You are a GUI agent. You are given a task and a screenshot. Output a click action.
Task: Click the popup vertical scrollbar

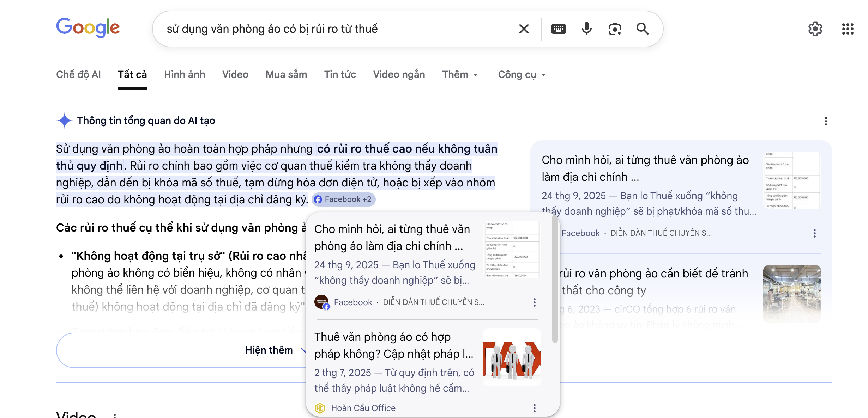pos(555,279)
